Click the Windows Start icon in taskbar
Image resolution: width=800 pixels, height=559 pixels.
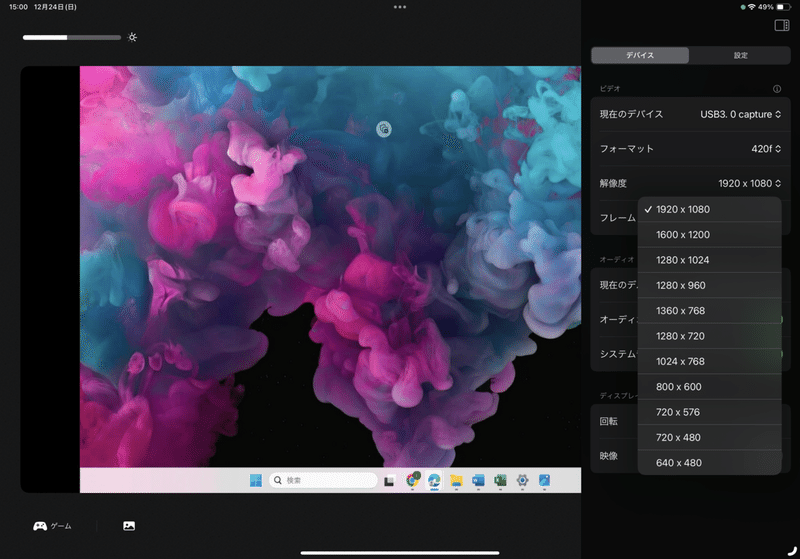[256, 480]
